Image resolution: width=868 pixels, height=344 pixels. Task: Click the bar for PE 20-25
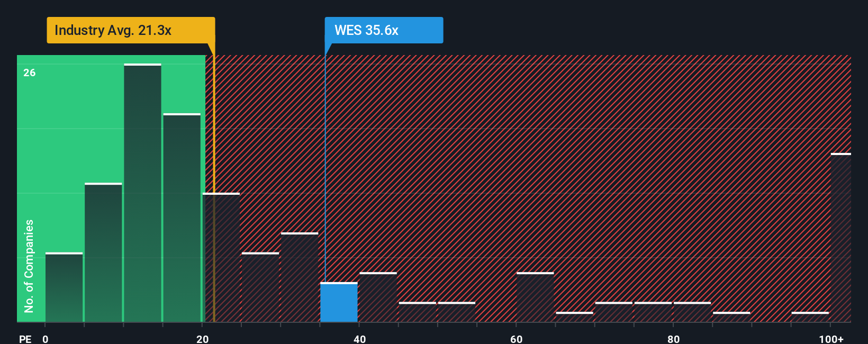coord(221,257)
